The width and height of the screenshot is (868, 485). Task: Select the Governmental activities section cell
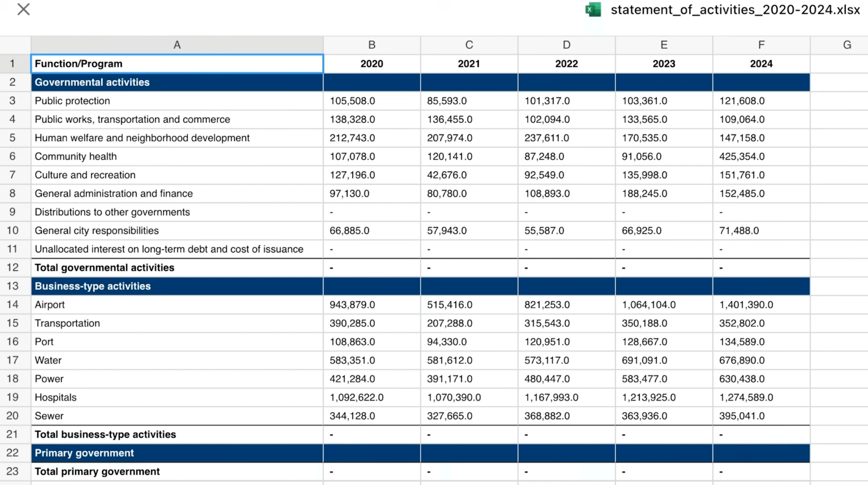click(x=177, y=82)
